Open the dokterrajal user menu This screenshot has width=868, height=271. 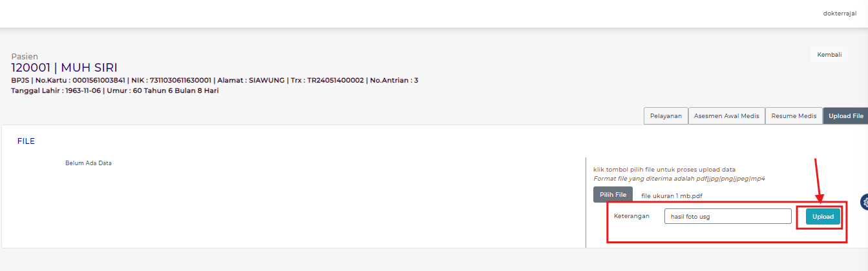(x=840, y=13)
